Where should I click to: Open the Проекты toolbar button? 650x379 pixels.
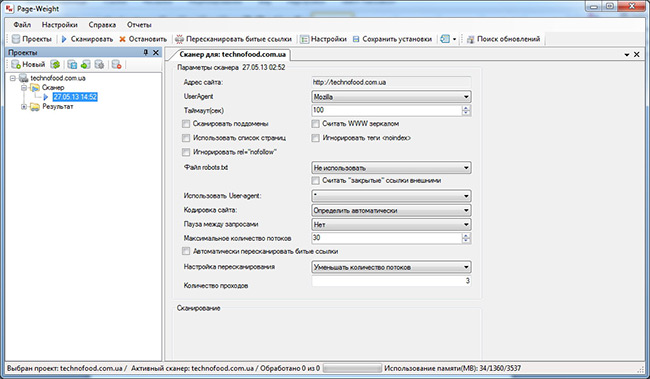[x=32, y=39]
